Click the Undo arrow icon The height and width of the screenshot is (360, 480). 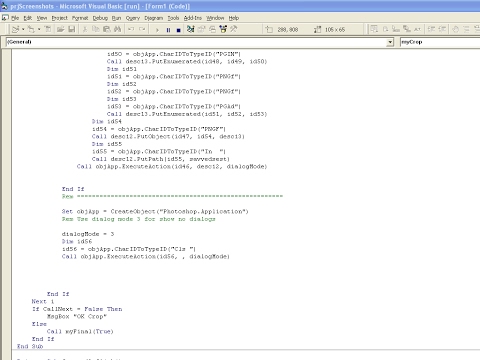[131, 29]
